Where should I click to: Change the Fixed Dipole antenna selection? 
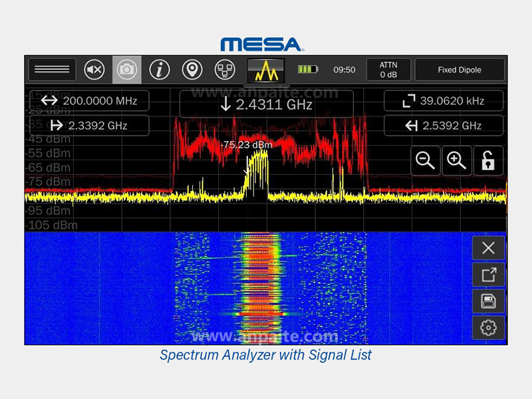click(459, 69)
